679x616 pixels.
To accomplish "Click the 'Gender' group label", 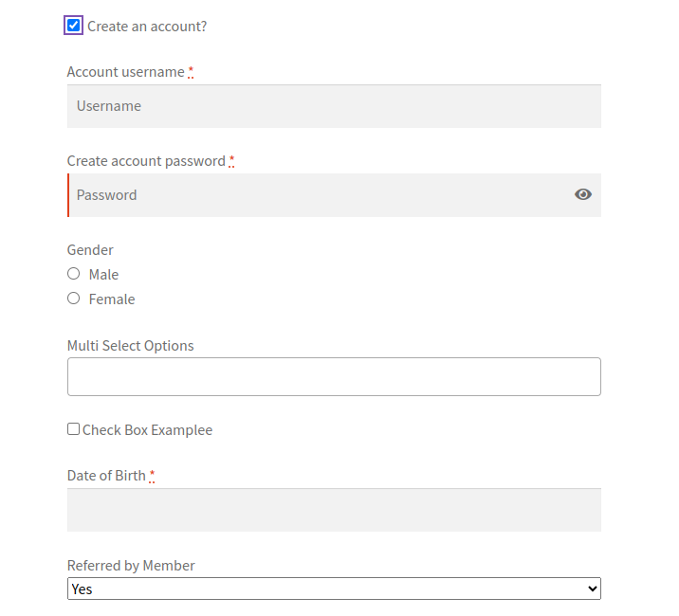I will point(90,250).
